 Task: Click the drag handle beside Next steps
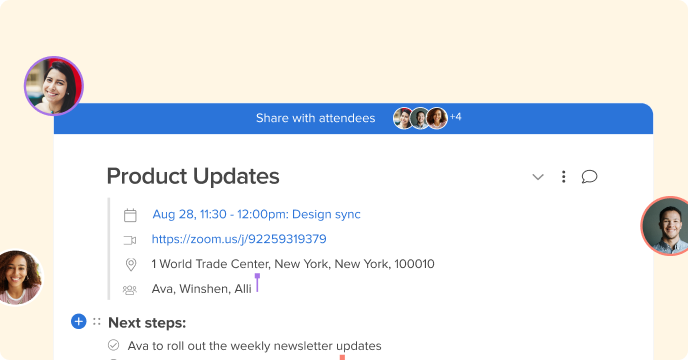pyautogui.click(x=97, y=322)
